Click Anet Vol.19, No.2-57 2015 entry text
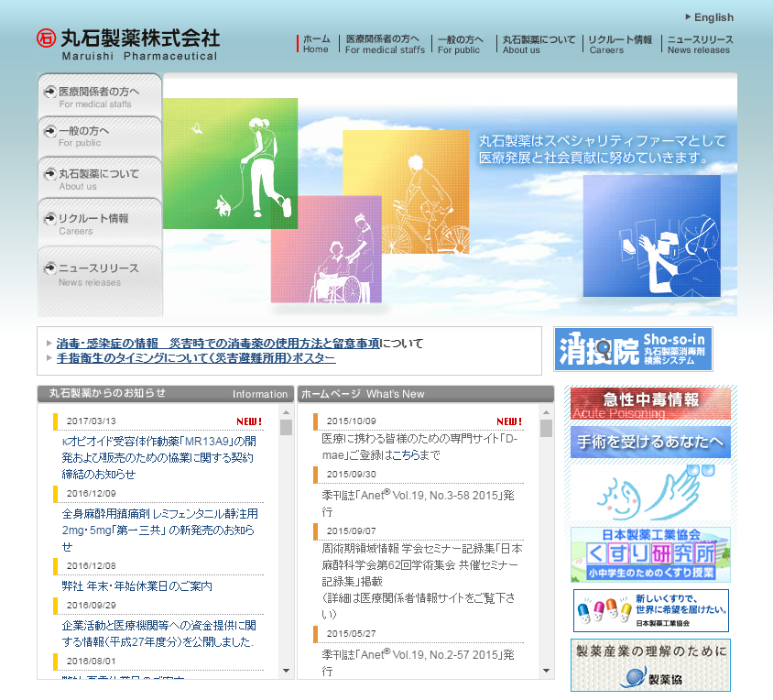 tap(418, 662)
